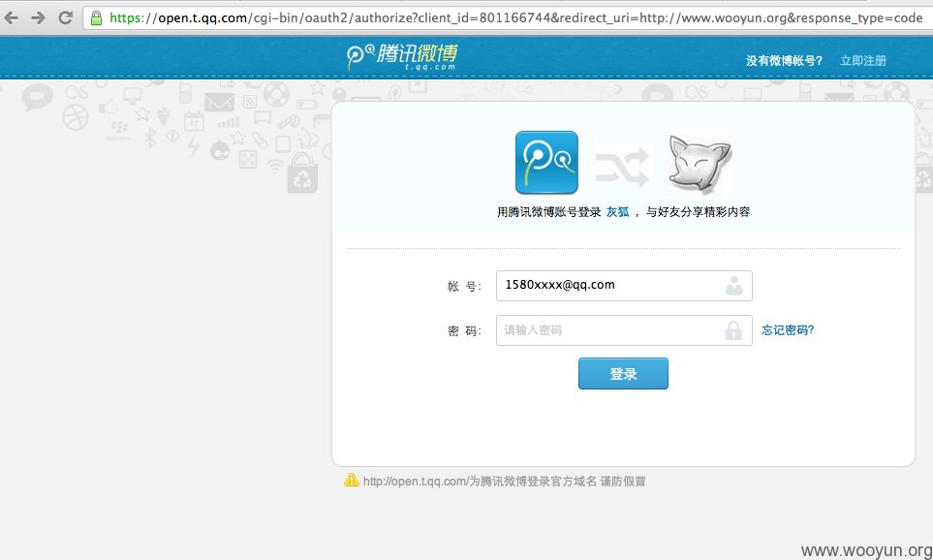Open the 灰狐 app link
The width and height of the screenshot is (933, 560).
(617, 212)
